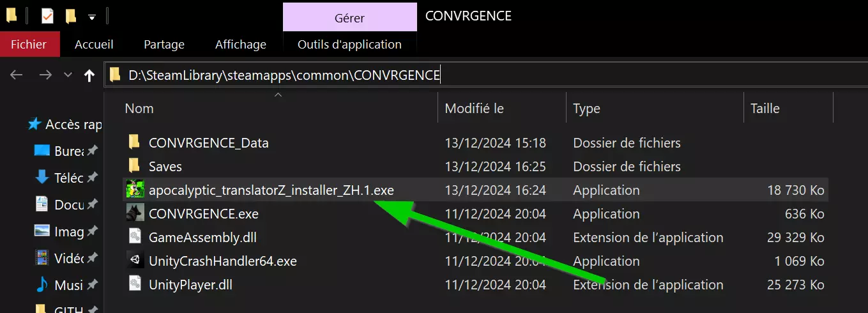Click the apocalyptic_translatorZ installer file icon
This screenshot has height=313, width=868.
(135, 190)
